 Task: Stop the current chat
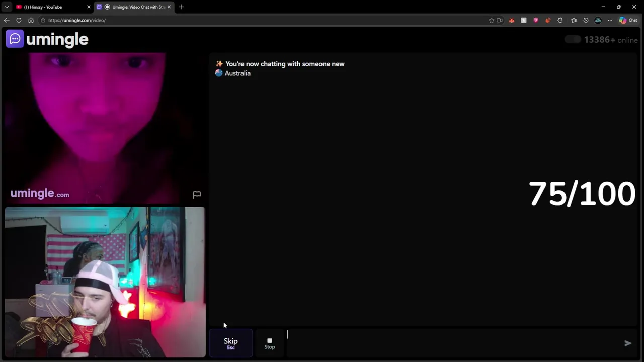pos(270,343)
